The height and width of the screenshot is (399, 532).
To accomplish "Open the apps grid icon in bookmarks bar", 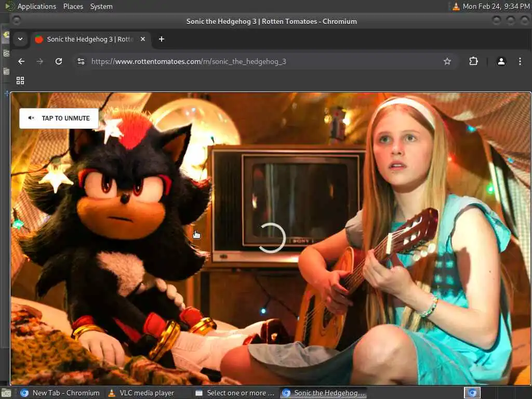I will coord(20,81).
